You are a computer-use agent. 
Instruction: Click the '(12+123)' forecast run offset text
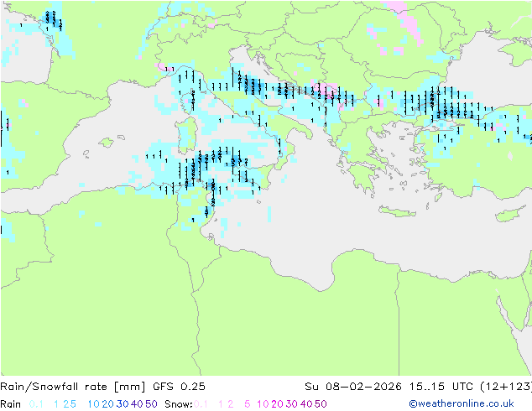506,387
